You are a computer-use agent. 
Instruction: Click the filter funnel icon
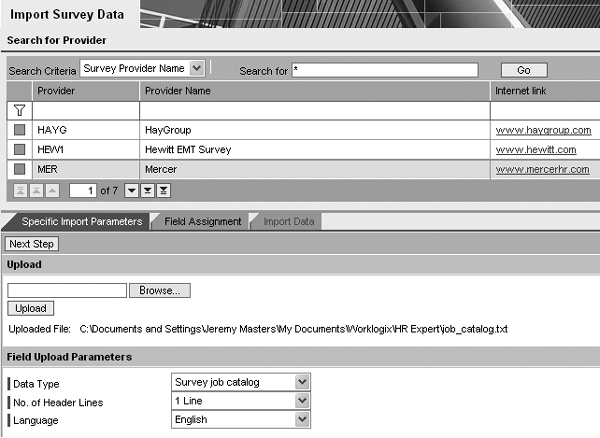20,111
